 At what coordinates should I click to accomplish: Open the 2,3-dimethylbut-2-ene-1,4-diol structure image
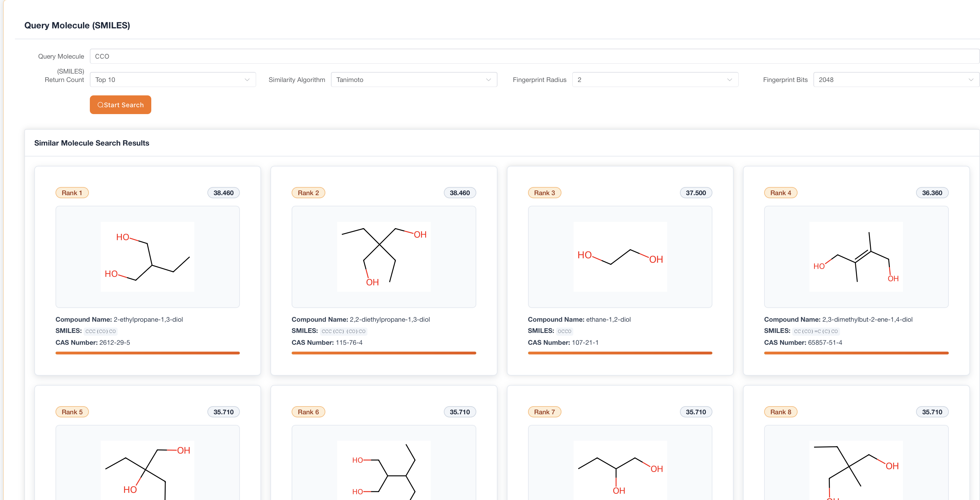pos(856,257)
